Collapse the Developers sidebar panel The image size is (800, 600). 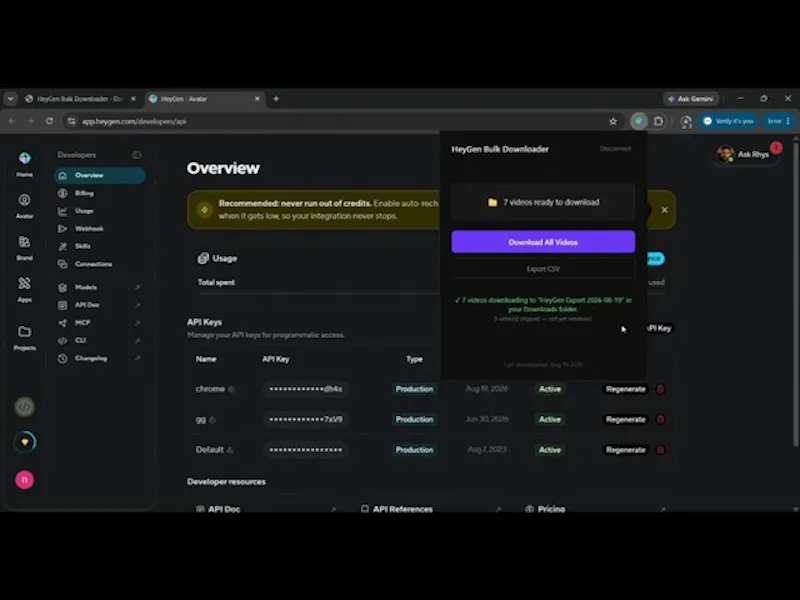coord(136,155)
